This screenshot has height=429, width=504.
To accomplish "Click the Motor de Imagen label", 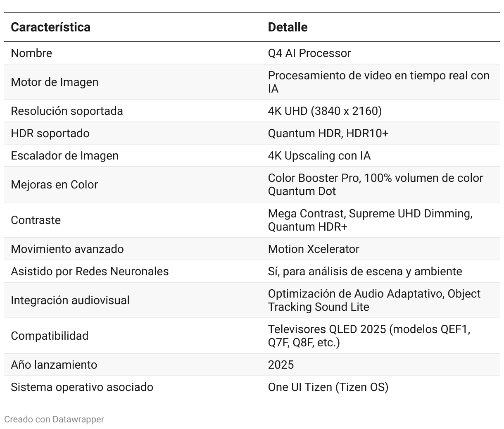I will (55, 82).
